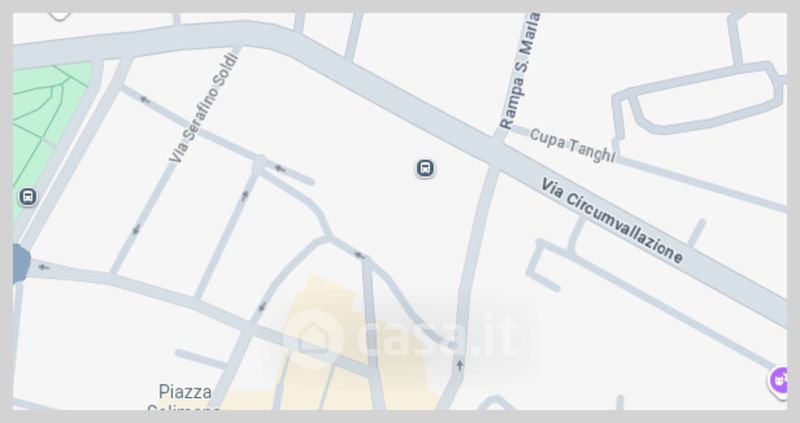Select the one-way arrow right of Via Serafino Soldi
Viewport: 800px width, 423px height.
point(245,195)
